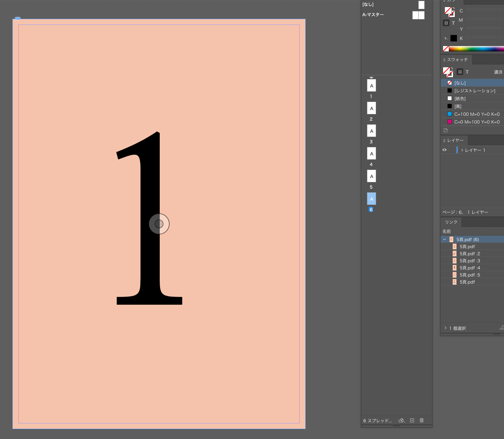Click the 5頁.pdf :4 link thumbnail icon
The height and width of the screenshot is (439, 504).
pos(454,268)
